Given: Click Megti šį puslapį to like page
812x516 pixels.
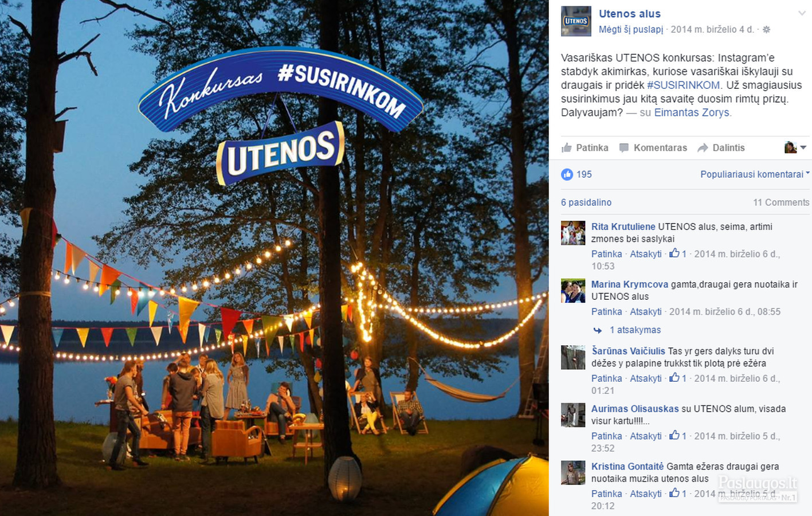Looking at the screenshot, I should click(x=631, y=29).
